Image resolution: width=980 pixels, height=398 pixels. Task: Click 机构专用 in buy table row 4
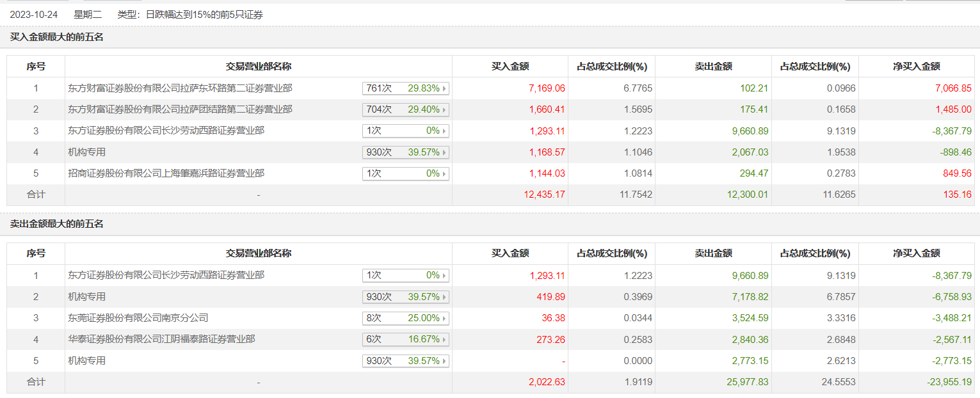click(87, 152)
